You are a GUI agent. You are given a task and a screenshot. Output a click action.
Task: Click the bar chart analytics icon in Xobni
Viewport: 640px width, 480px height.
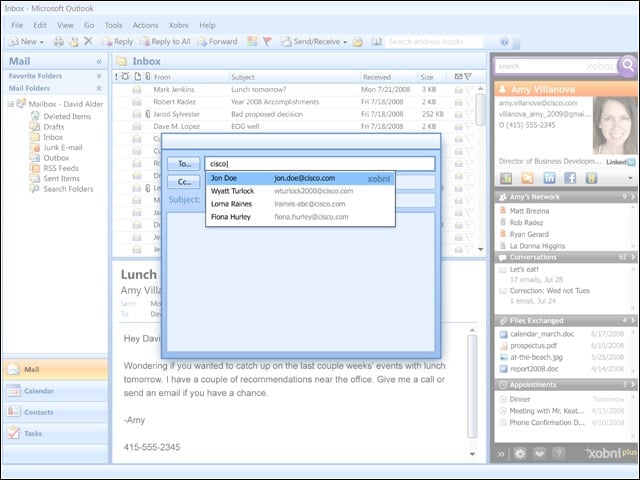pos(506,178)
